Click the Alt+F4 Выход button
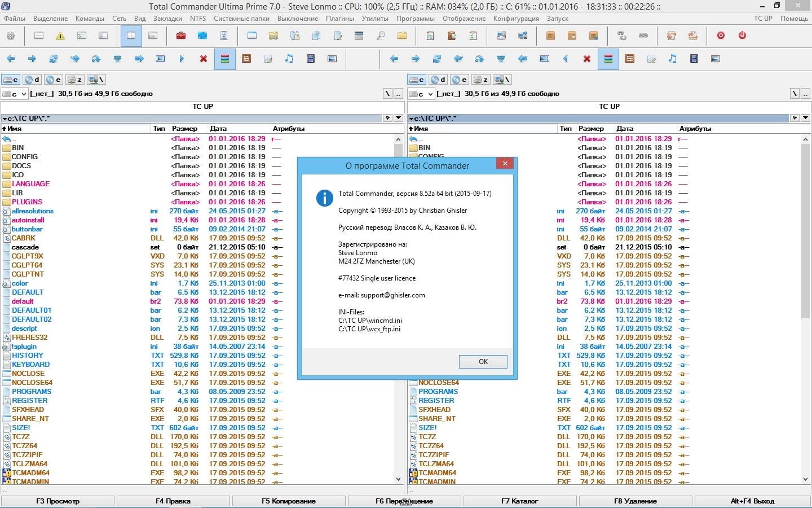This screenshot has height=508, width=812. coord(753,501)
